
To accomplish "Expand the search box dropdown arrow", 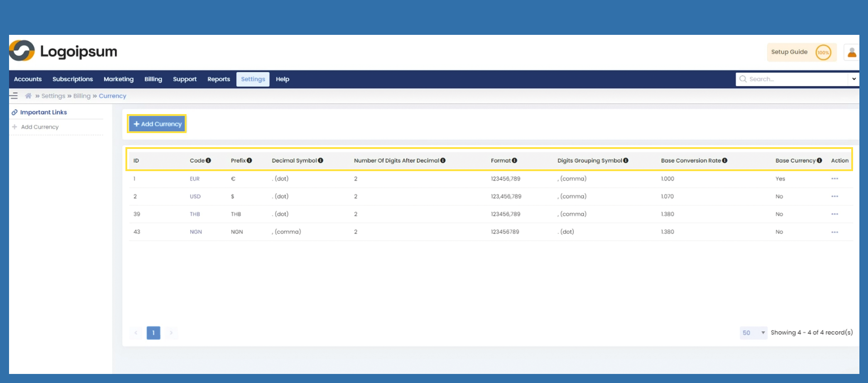I will pyautogui.click(x=854, y=79).
